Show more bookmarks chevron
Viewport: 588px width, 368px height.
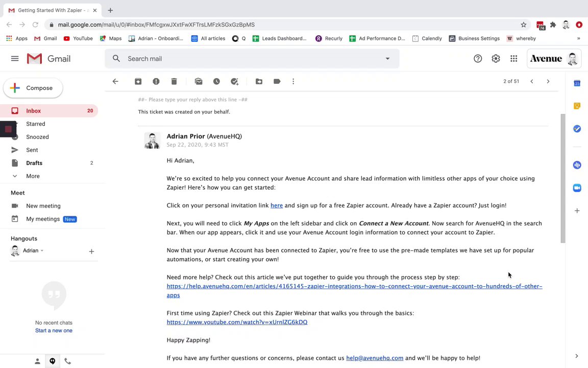click(x=579, y=38)
